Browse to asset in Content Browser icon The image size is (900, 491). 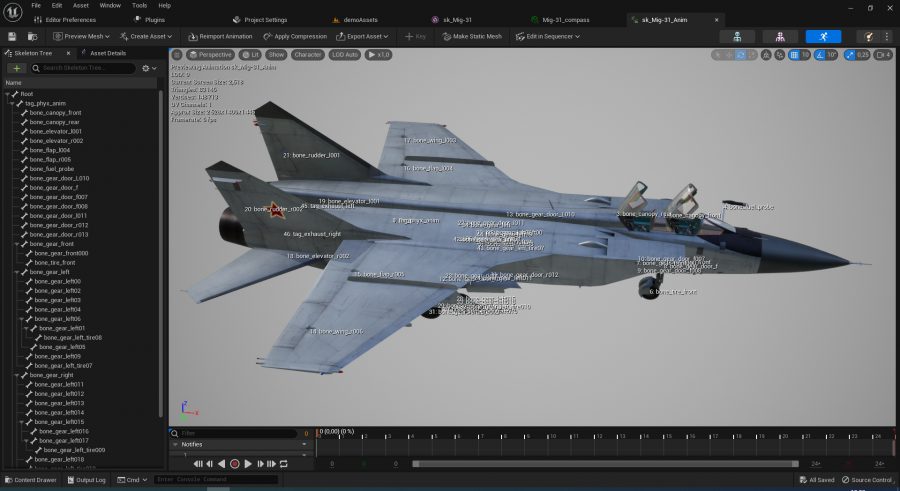click(x=33, y=36)
